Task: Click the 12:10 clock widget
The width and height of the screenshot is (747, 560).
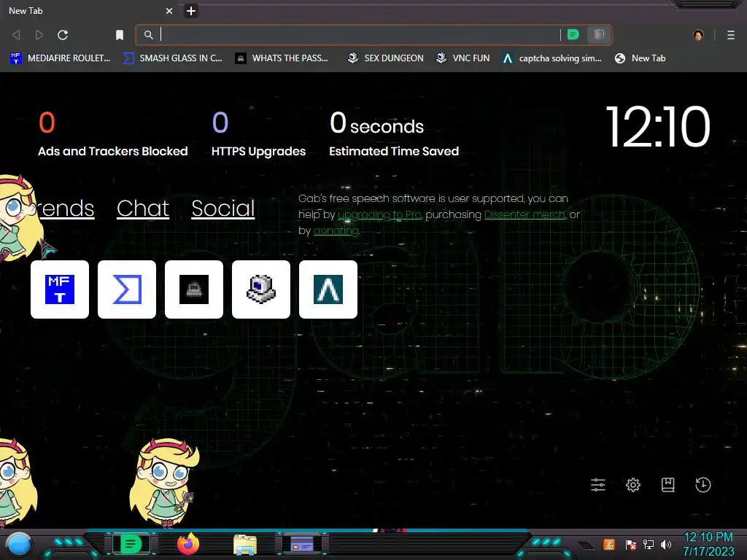Action: pyautogui.click(x=658, y=127)
